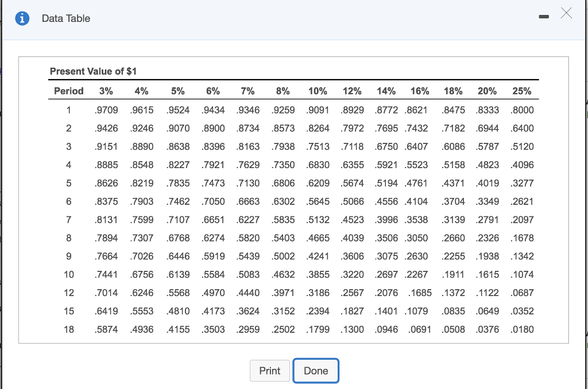
Task: Click the value .0180 at 25% Period 18
Action: [521, 329]
